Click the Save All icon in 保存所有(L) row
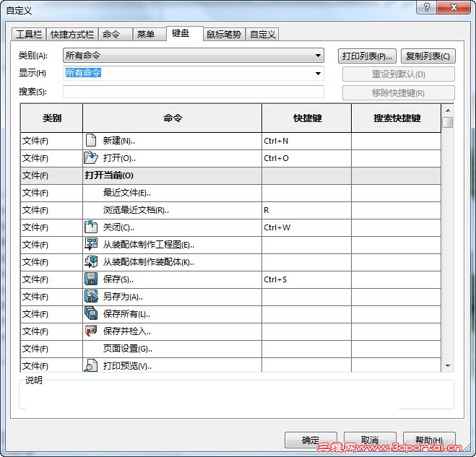The width and height of the screenshot is (476, 457). (91, 314)
